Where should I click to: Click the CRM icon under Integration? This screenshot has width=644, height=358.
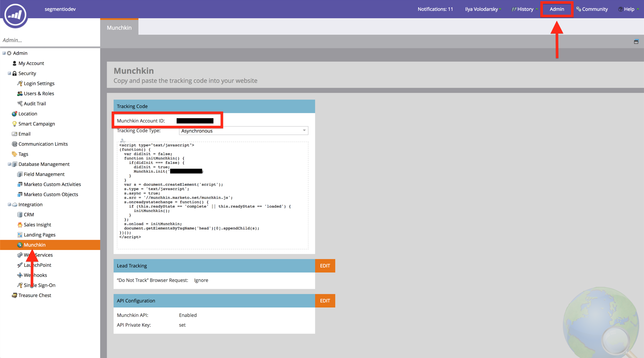[20, 214]
